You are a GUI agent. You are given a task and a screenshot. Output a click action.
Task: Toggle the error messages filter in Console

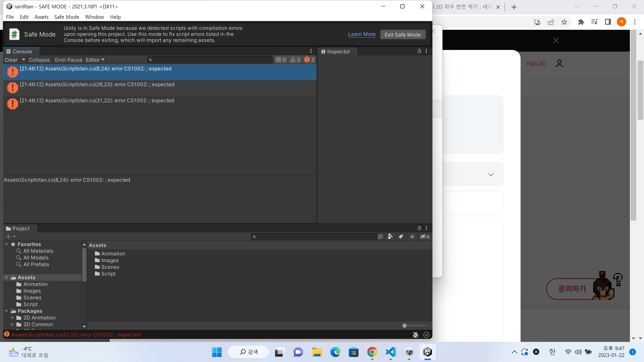pyautogui.click(x=309, y=60)
